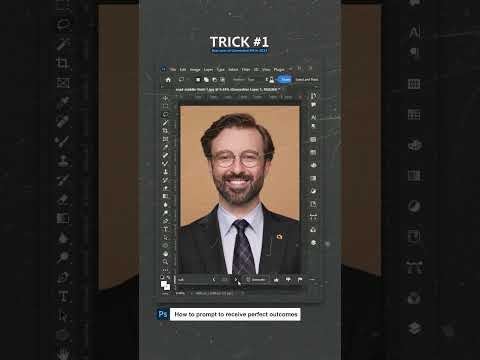Select the Dodge tool

[x=165, y=212]
